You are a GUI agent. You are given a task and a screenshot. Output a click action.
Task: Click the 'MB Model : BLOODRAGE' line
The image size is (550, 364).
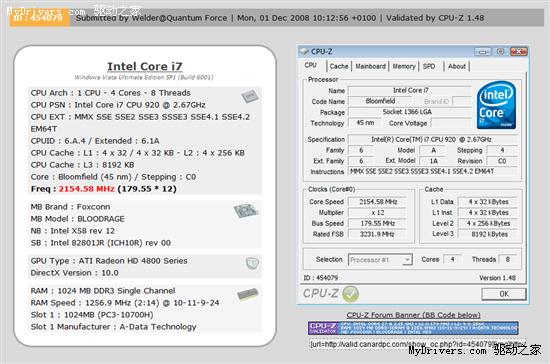coord(78,219)
